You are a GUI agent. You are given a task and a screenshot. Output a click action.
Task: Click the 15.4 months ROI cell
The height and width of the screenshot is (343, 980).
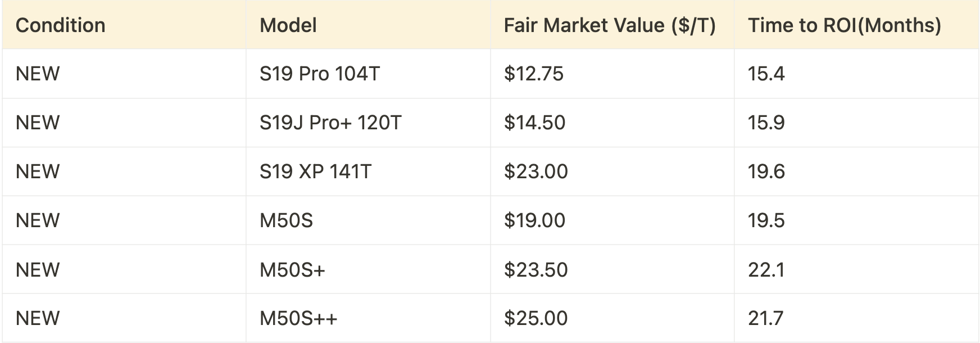pyautogui.click(x=856, y=74)
